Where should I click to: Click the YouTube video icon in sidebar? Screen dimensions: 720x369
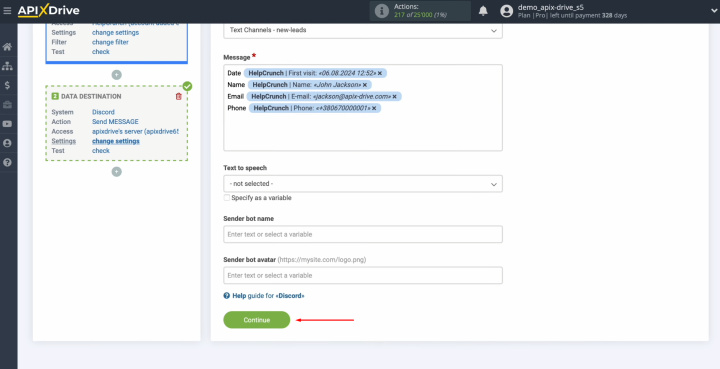coord(7,124)
